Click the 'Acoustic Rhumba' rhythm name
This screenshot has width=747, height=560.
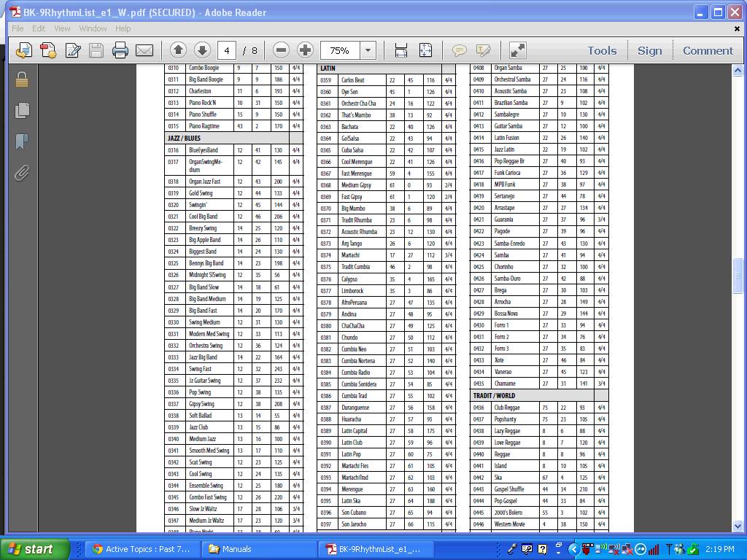click(359, 232)
